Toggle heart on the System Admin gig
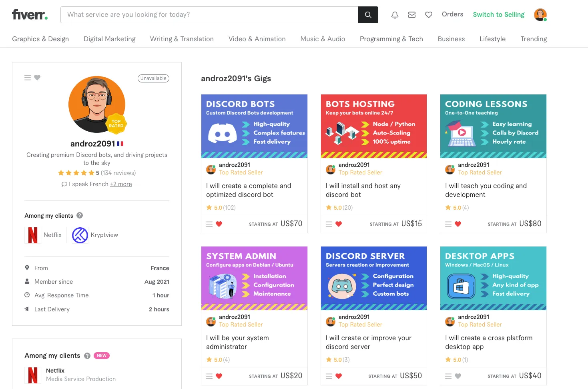Viewport: 588px width, 389px height. 219,376
